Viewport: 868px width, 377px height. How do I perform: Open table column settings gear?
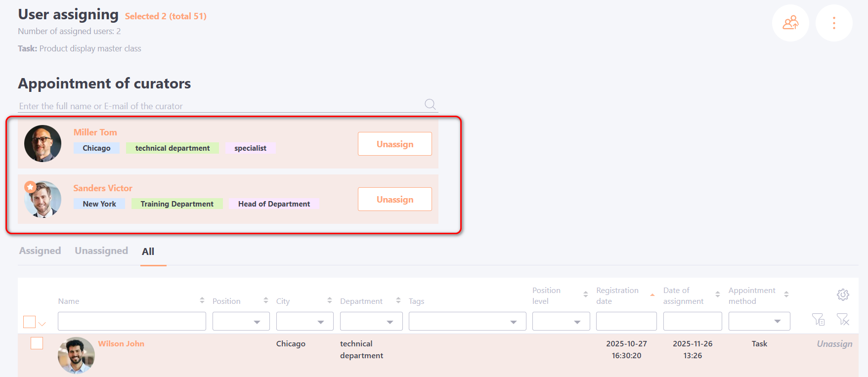point(843,295)
